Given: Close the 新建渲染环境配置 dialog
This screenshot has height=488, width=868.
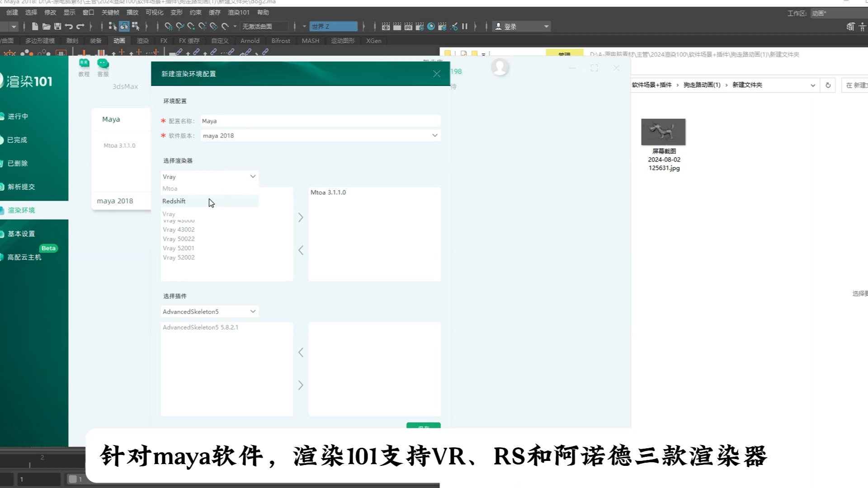Looking at the screenshot, I should point(437,74).
